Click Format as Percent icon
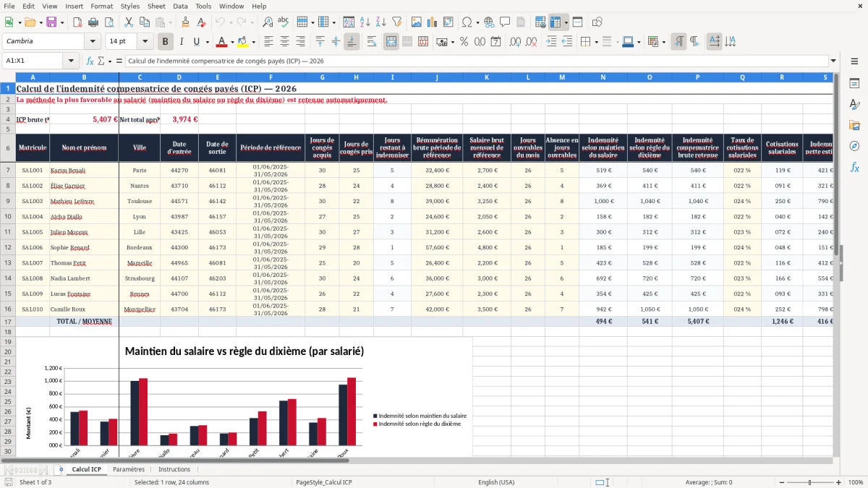This screenshot has height=488, width=868. point(464,41)
